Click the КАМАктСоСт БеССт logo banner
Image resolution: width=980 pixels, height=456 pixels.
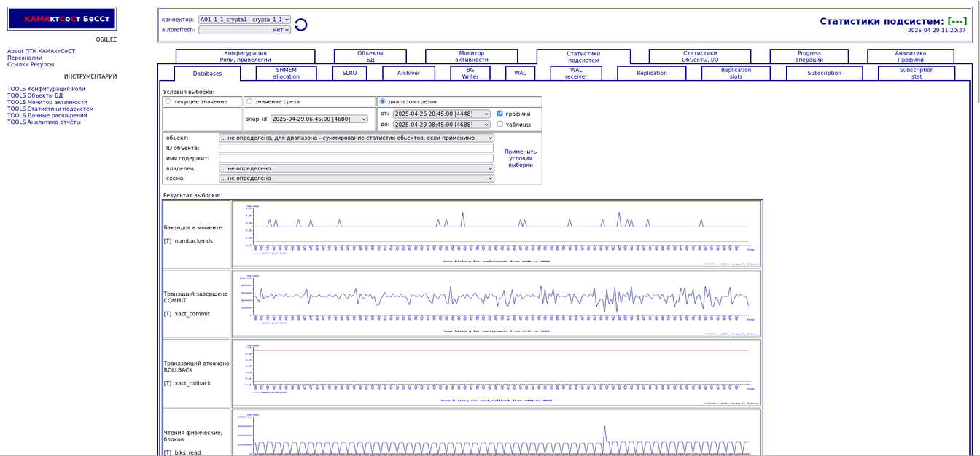pyautogui.click(x=62, y=19)
